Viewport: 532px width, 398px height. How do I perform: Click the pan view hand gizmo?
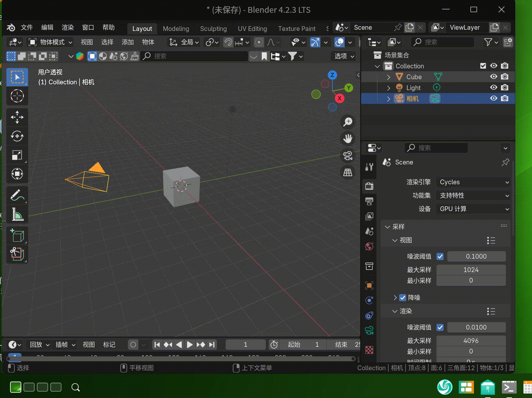pos(348,139)
